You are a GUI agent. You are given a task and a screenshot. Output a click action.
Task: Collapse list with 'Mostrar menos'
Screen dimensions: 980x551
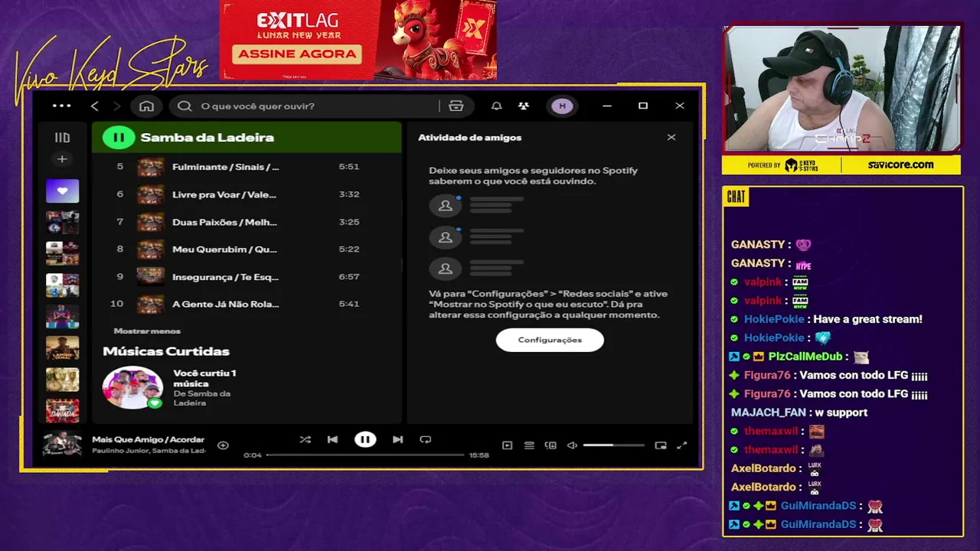pyautogui.click(x=147, y=331)
